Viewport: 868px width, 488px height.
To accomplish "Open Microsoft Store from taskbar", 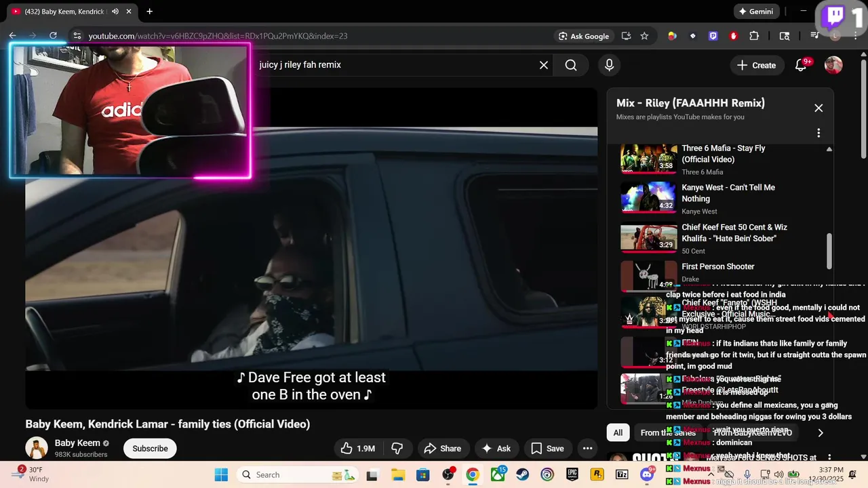I will point(422,474).
